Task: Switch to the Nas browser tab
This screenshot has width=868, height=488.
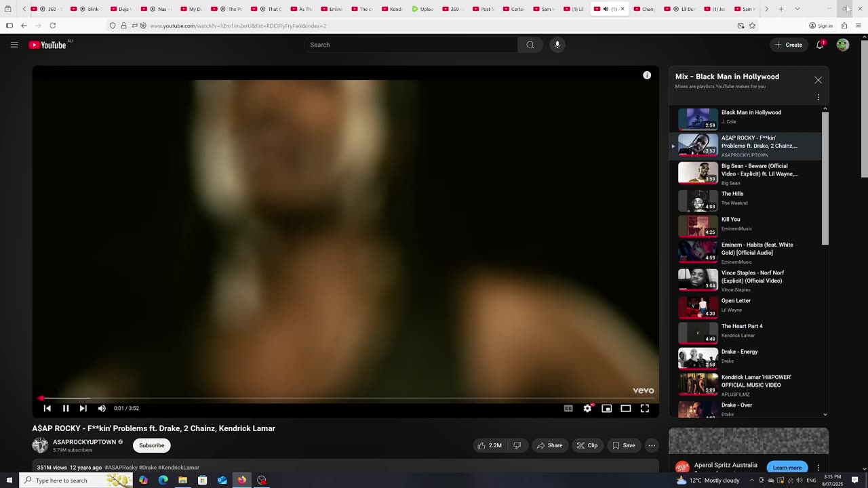Action: (157, 9)
